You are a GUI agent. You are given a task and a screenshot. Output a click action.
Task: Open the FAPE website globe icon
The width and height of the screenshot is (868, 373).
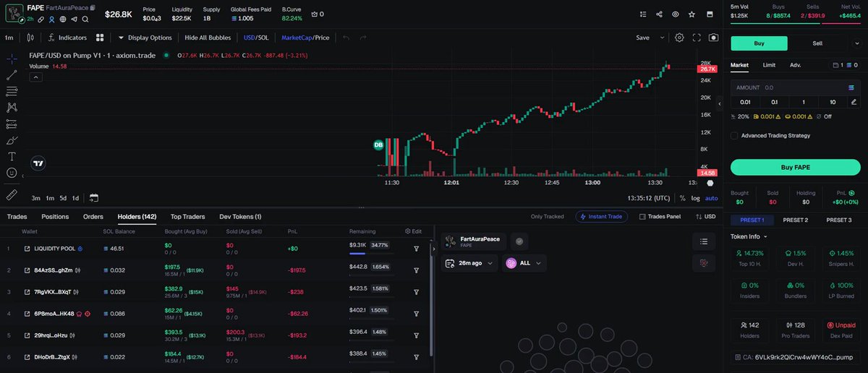63,19
